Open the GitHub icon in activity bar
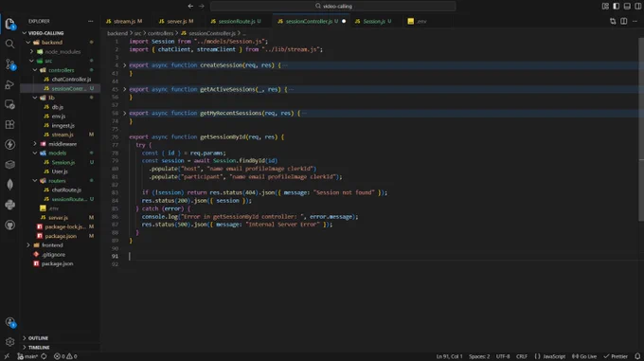 click(x=9, y=226)
